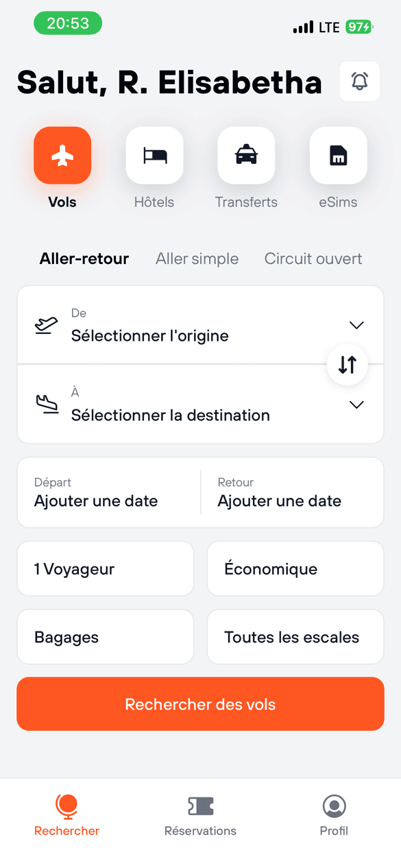
Task: Tap the departure plane icon next to De
Action: (x=46, y=327)
